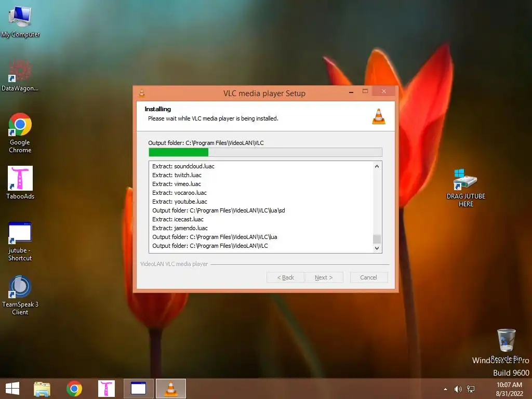The width and height of the screenshot is (532, 399).
Task: Select the 'Extract: vimeo.luac' log line
Action: (177, 184)
